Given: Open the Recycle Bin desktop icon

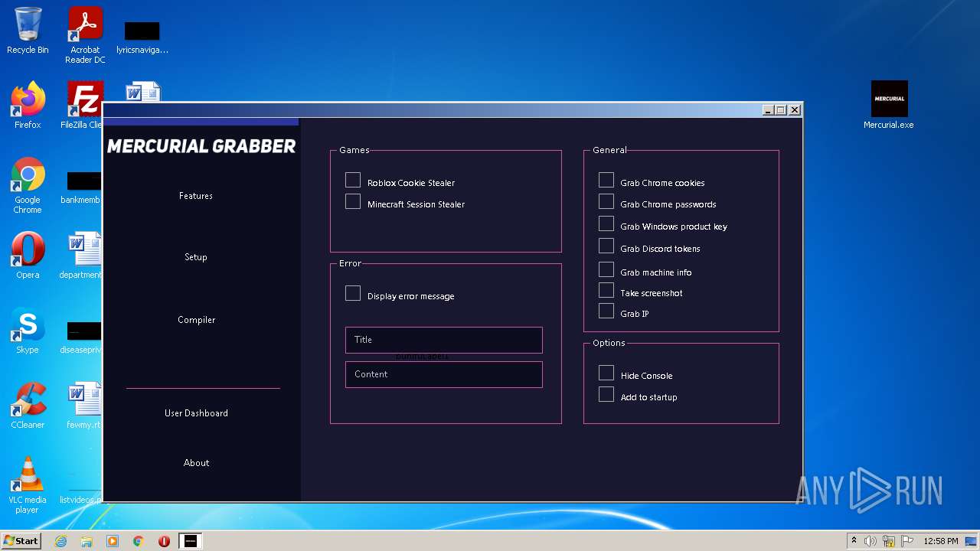Looking at the screenshot, I should point(28,31).
